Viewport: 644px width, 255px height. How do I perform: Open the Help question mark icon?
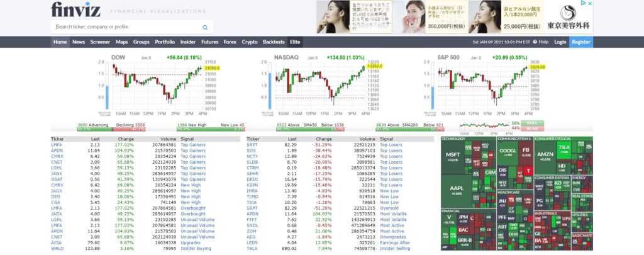[535, 42]
